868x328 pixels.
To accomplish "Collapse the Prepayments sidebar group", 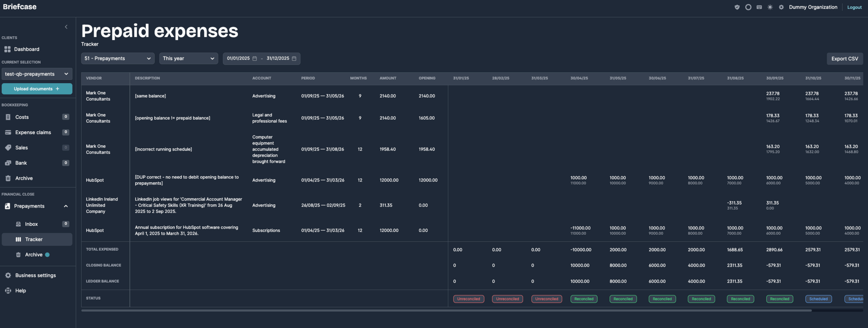I will (x=66, y=206).
